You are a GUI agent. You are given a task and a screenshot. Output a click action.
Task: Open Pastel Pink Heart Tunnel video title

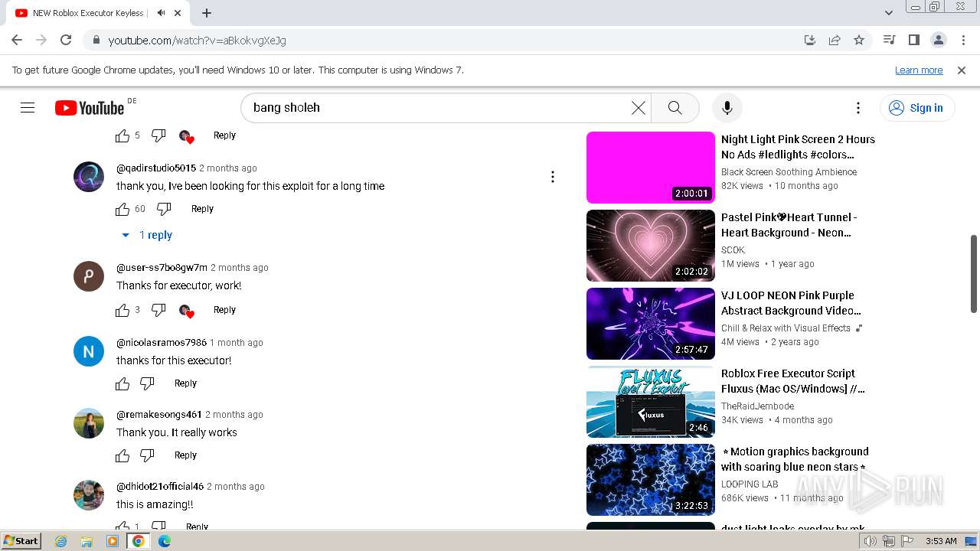[789, 225]
